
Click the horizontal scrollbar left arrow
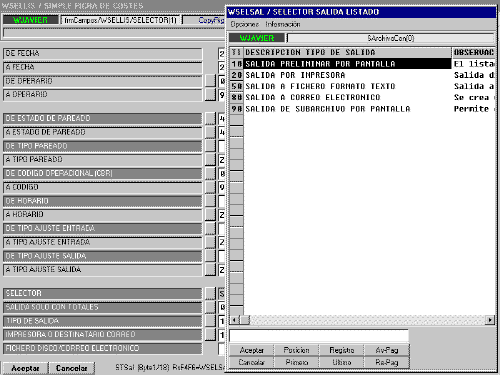pos(234,320)
